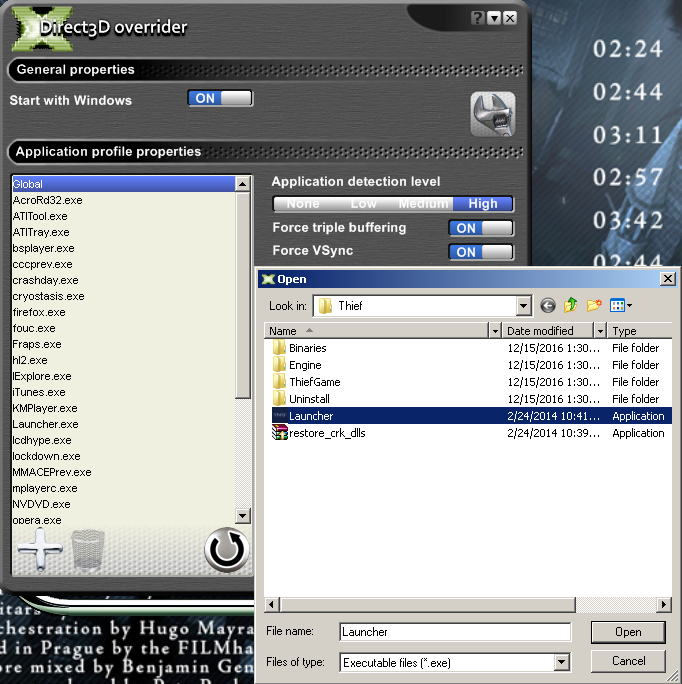Expand the Files of type dropdown
Image resolution: width=682 pixels, height=684 pixels.
(x=562, y=663)
